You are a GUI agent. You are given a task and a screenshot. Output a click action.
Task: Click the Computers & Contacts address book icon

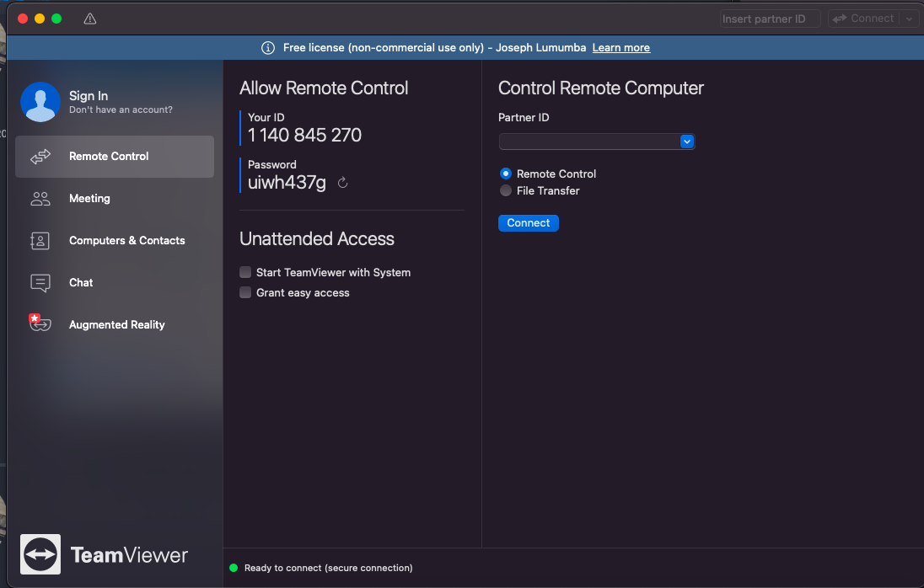tap(40, 241)
